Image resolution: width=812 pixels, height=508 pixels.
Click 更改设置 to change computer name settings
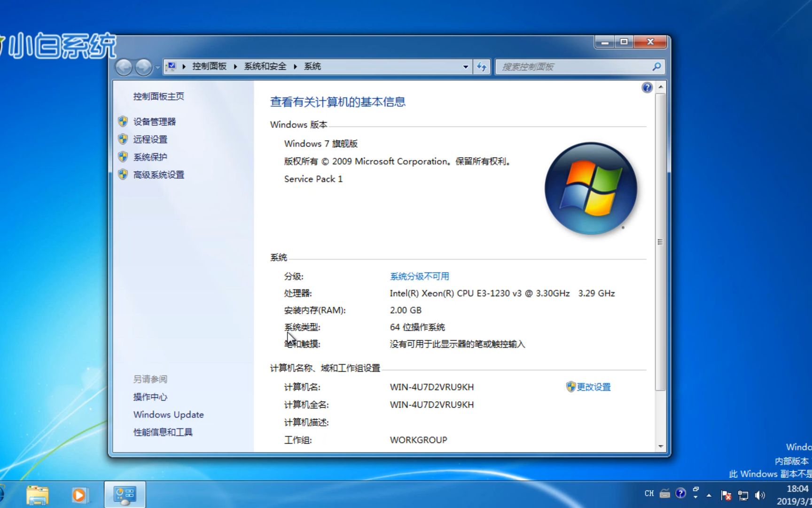(594, 387)
